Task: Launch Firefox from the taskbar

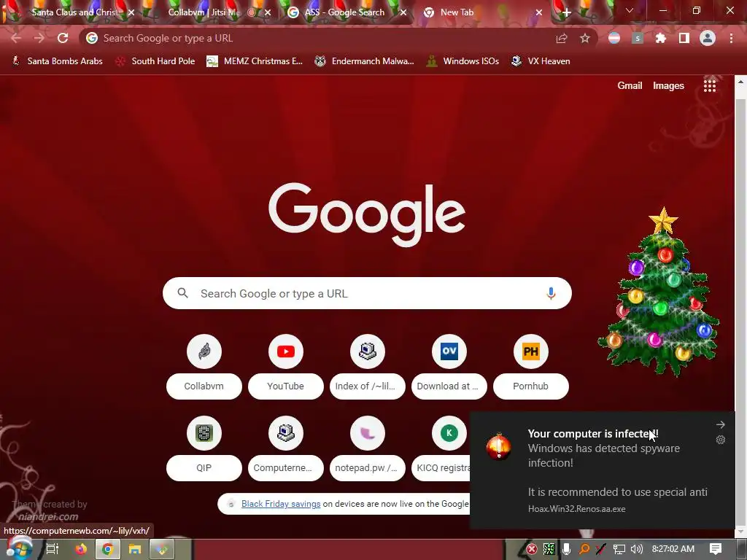Action: (x=81, y=549)
